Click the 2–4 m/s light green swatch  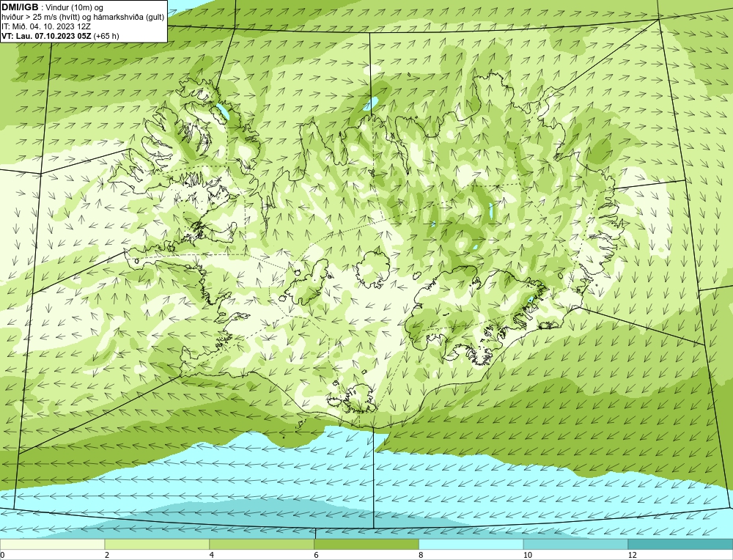click(x=157, y=544)
